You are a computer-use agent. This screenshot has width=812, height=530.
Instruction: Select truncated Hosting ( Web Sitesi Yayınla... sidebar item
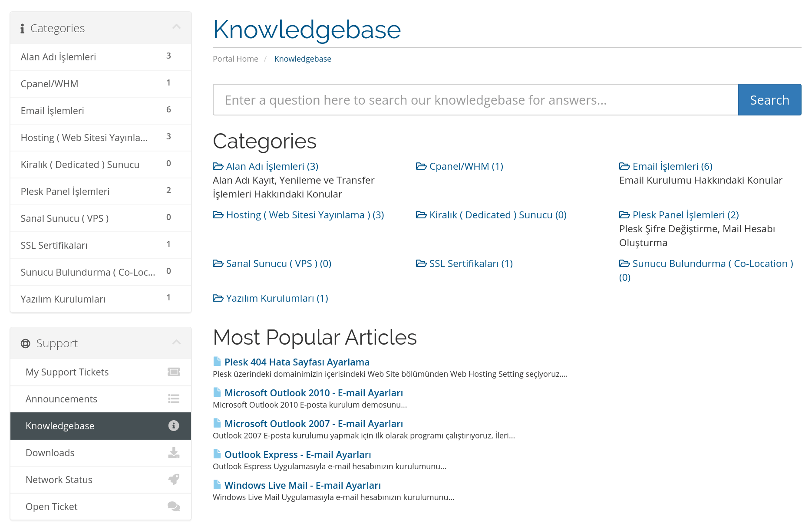pos(101,138)
